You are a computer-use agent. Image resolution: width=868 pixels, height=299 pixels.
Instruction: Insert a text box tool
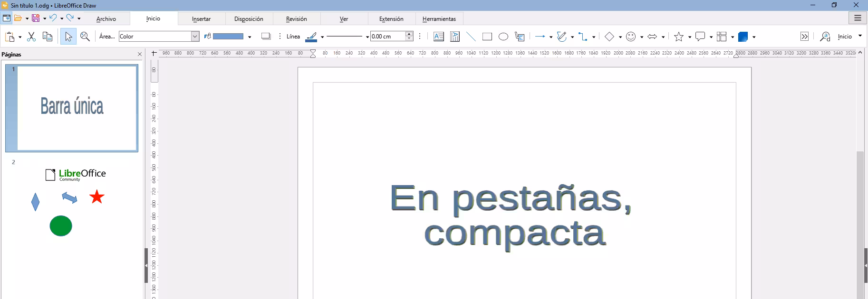pyautogui.click(x=439, y=37)
